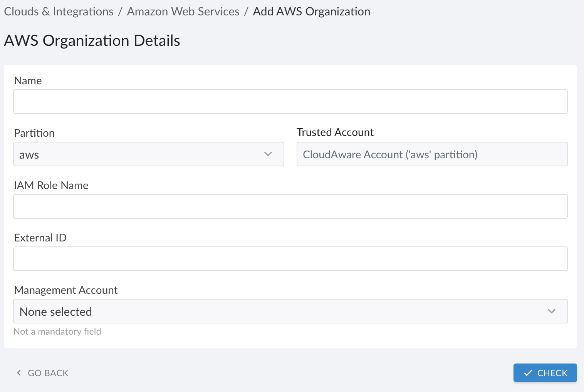This screenshot has height=392, width=584.
Task: Open the Amazon Web Services breadcrumb link
Action: coord(183,11)
